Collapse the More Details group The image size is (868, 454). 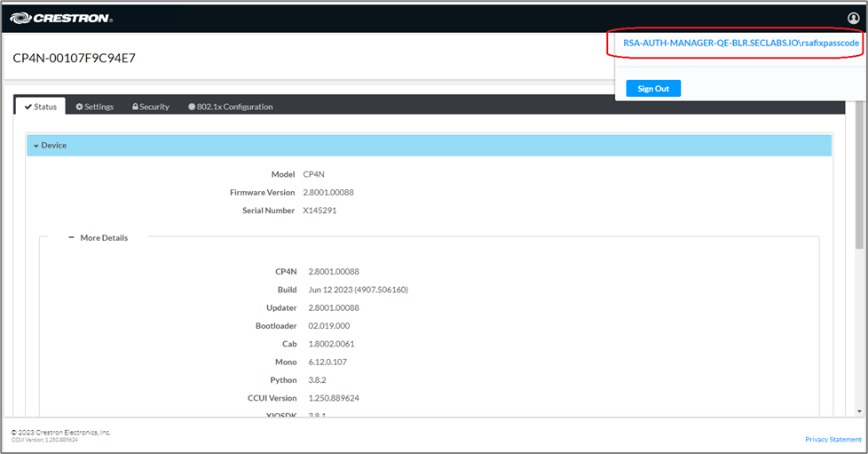(98, 238)
